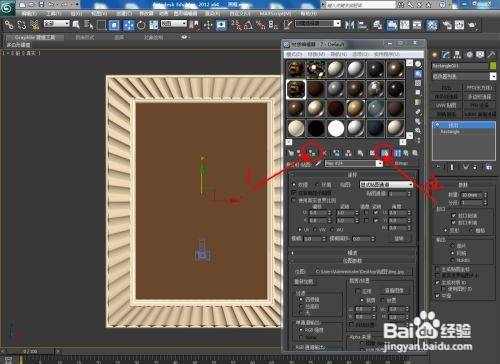Screen dimensions: 500x364
Task: Open the Select by Name dialog
Action: click(89, 25)
